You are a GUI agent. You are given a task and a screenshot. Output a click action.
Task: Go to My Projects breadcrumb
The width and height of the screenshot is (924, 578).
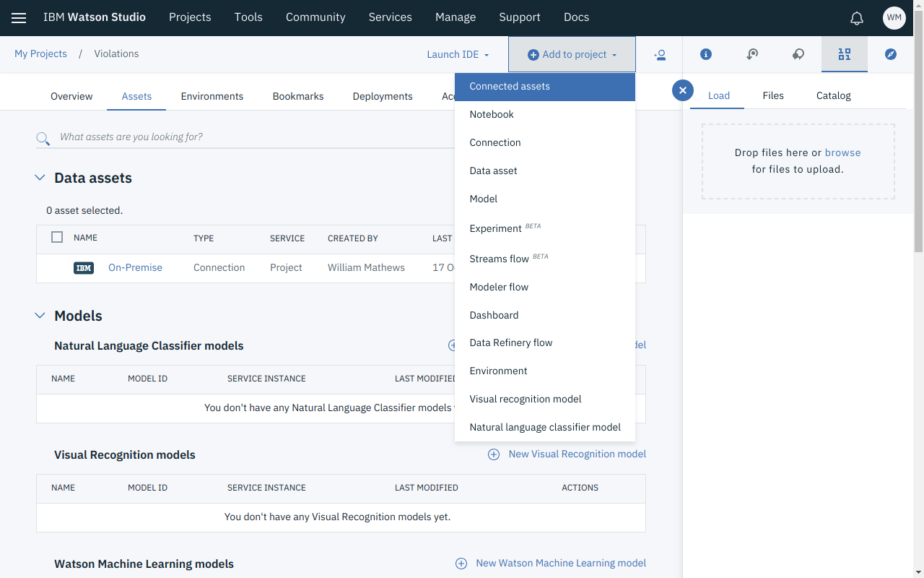[40, 53]
